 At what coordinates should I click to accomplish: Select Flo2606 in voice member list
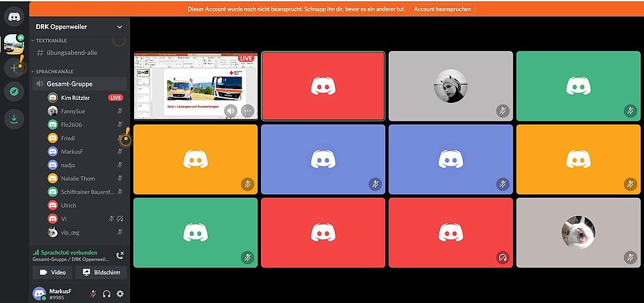72,125
